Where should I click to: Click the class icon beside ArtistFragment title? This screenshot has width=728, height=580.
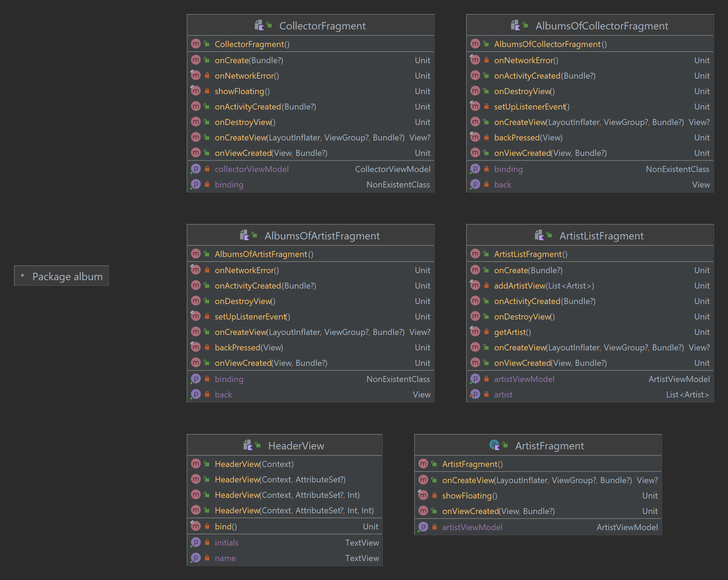point(495,445)
